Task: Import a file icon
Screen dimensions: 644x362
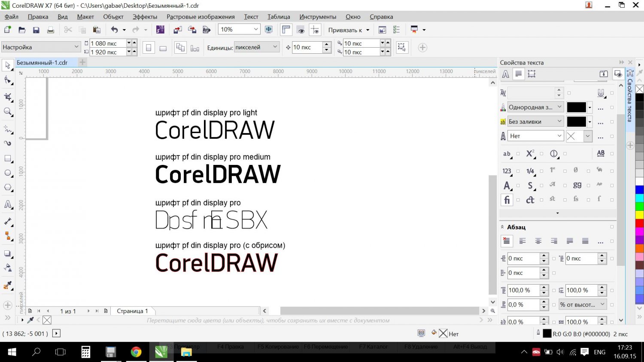Action: tap(177, 30)
